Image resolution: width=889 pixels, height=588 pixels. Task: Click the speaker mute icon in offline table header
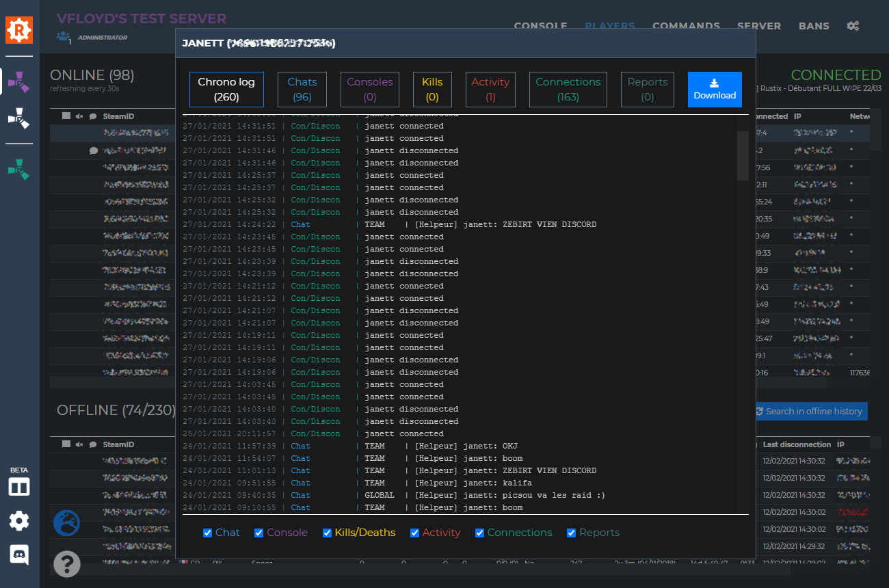point(79,444)
